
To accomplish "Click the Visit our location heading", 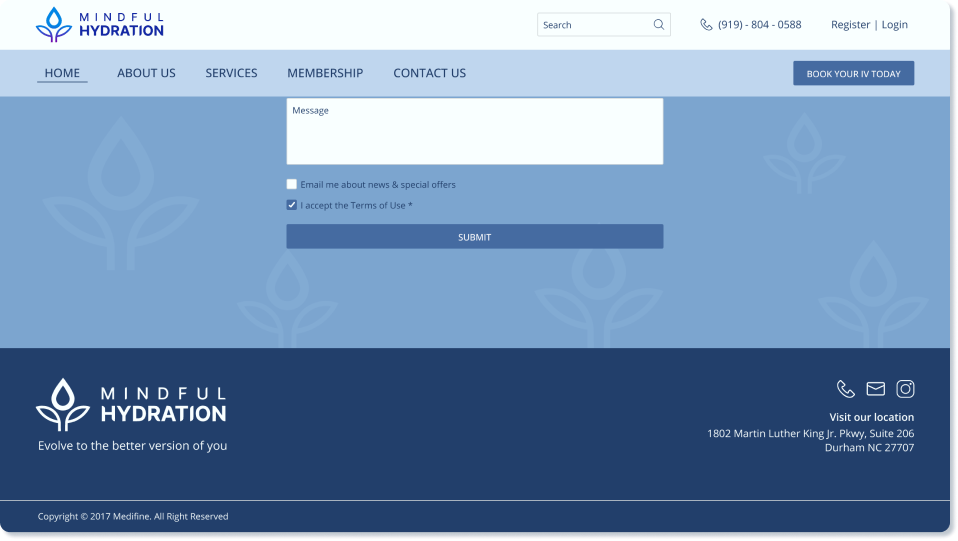I will coord(872,417).
